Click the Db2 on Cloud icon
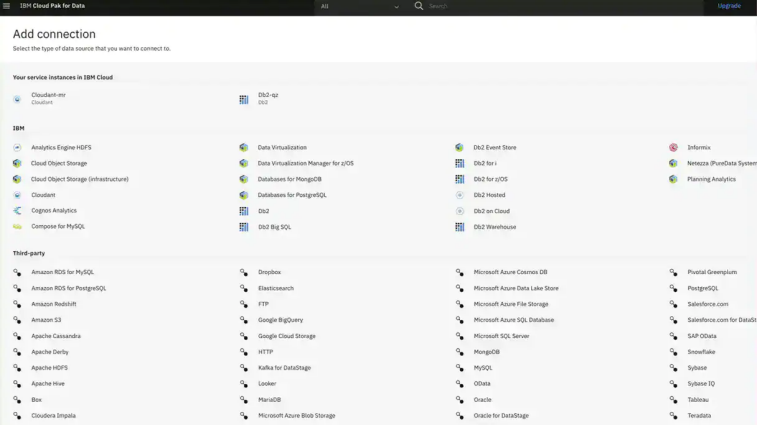The image size is (757, 425). point(460,211)
